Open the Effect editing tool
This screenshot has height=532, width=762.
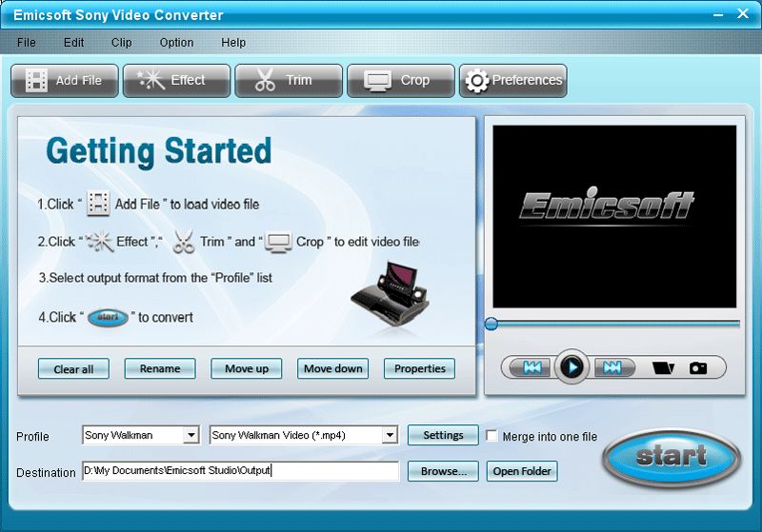click(x=176, y=81)
